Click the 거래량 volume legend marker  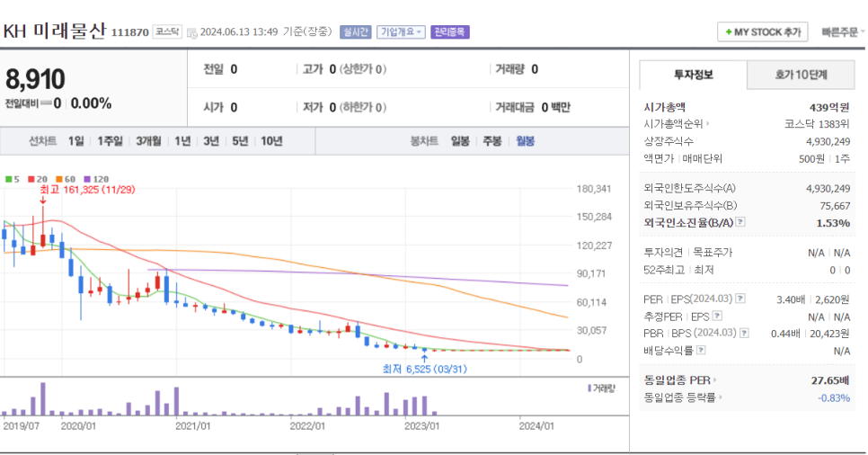point(589,388)
